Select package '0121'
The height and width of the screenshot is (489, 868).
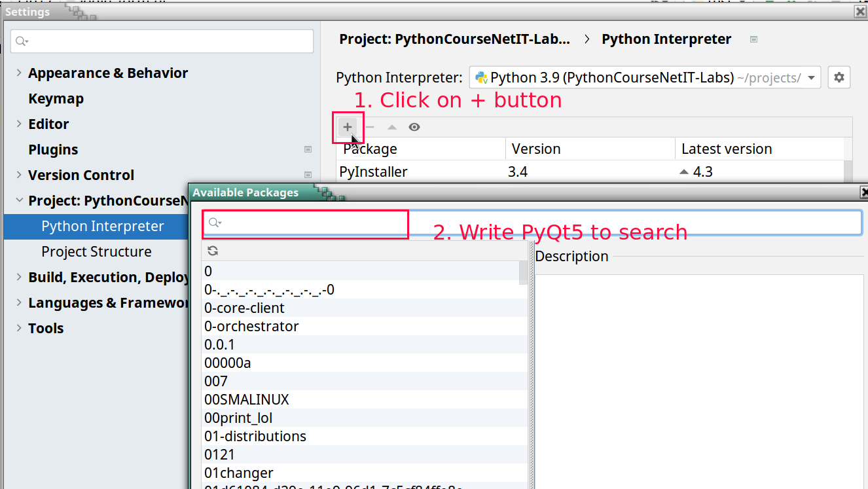tap(365, 454)
